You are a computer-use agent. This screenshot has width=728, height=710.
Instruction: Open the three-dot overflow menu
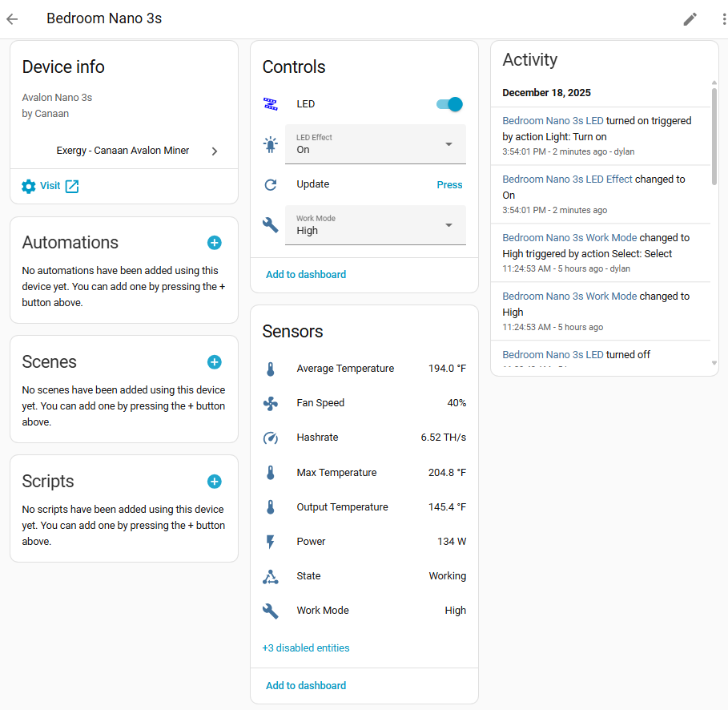722,18
